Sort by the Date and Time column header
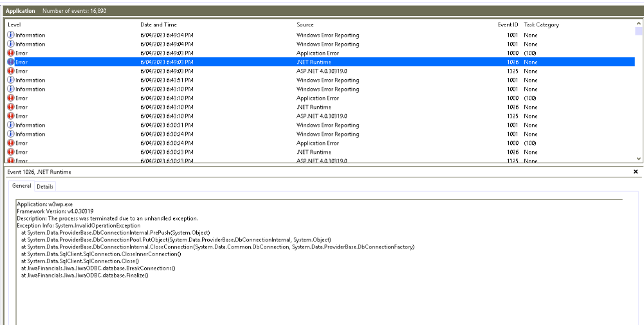644x325 pixels. coord(158,24)
